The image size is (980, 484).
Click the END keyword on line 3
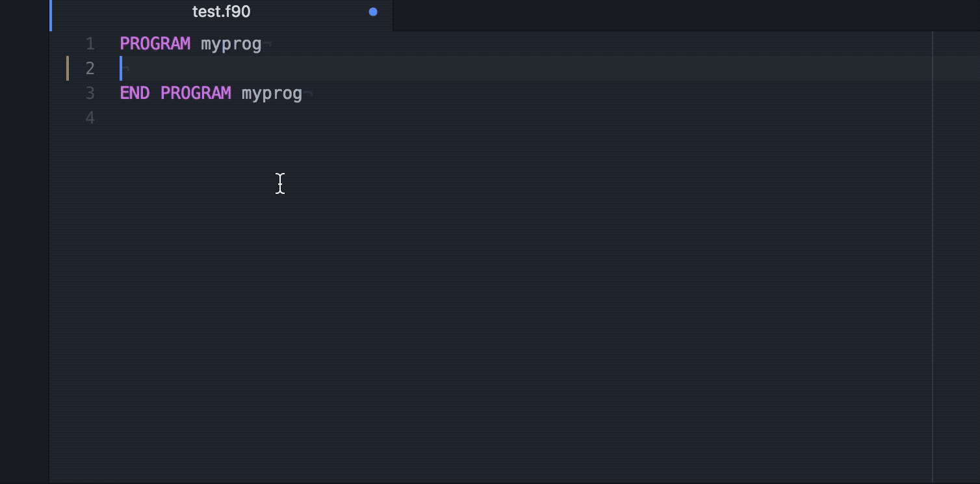135,93
